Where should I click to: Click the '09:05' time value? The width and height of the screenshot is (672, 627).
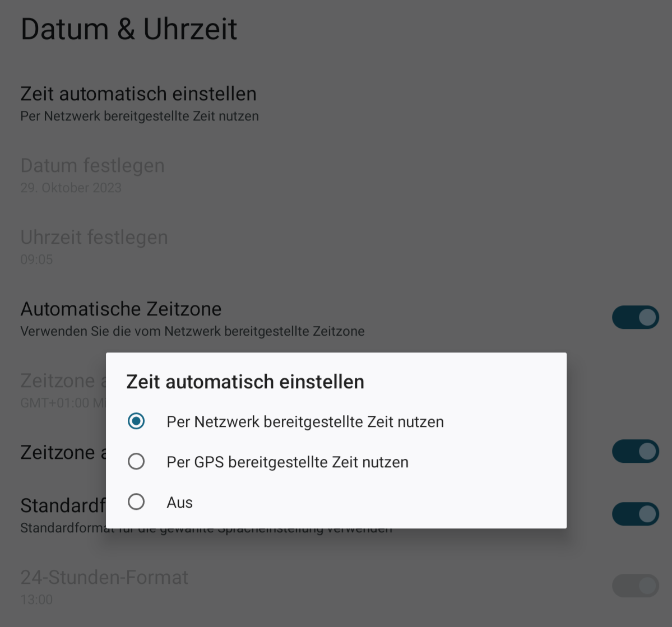tap(36, 259)
